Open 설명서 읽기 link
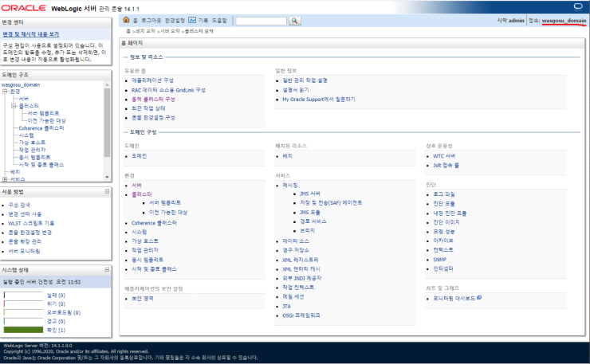The width and height of the screenshot is (590, 364). [x=296, y=90]
